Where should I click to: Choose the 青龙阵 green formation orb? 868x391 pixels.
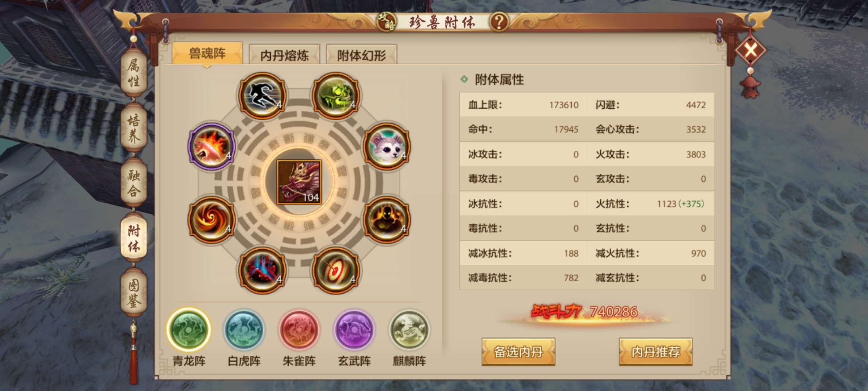click(189, 329)
